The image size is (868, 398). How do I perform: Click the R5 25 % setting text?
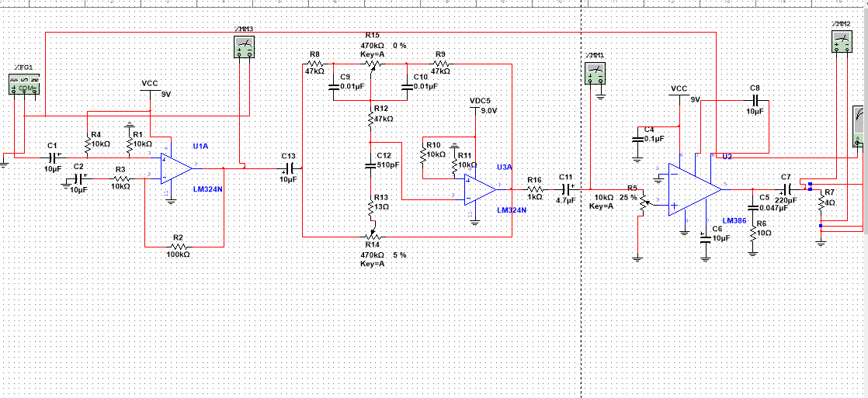click(x=628, y=198)
